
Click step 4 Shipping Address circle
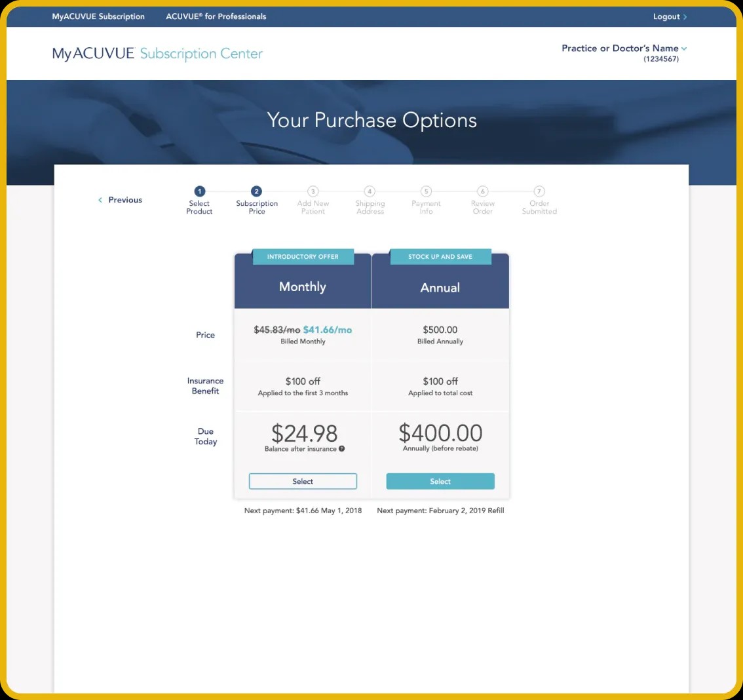[370, 192]
